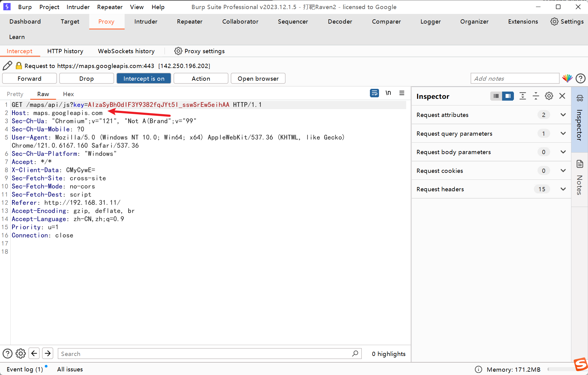Open the Repeater menu in menu bar
Screen dimensions: 588x375
pos(109,7)
